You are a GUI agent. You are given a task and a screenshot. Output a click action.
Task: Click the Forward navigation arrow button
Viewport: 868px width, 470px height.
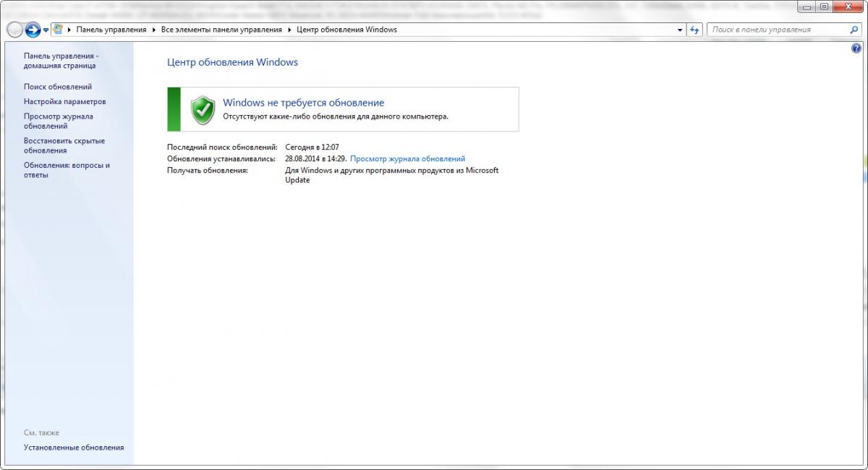(33, 30)
